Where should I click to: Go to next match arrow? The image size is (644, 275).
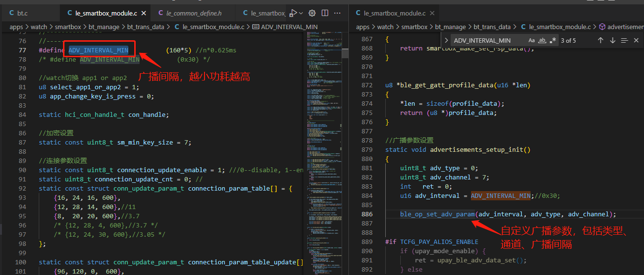coord(613,40)
